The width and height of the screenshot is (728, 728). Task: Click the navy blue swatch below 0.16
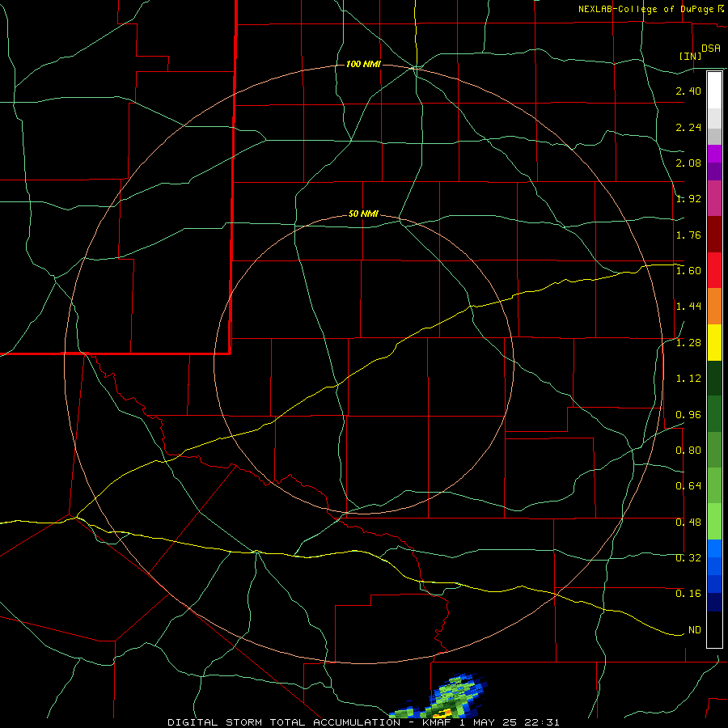pos(714,602)
